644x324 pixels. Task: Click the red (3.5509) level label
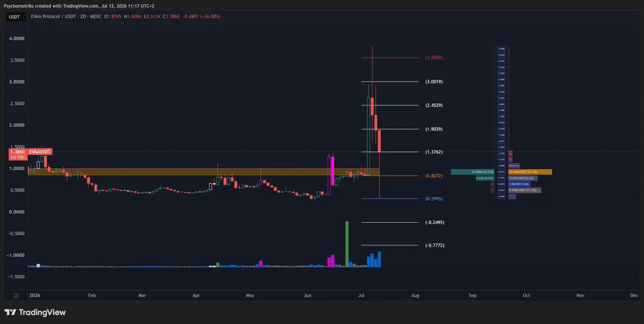434,57
